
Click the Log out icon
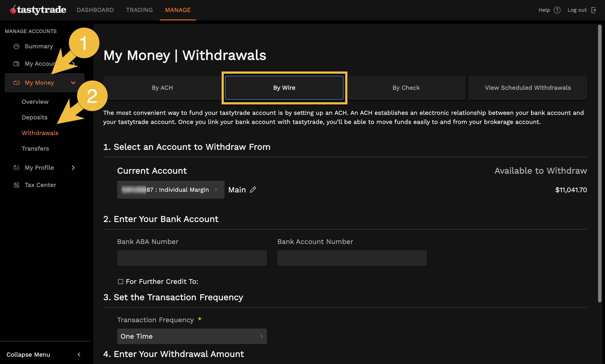[594, 10]
